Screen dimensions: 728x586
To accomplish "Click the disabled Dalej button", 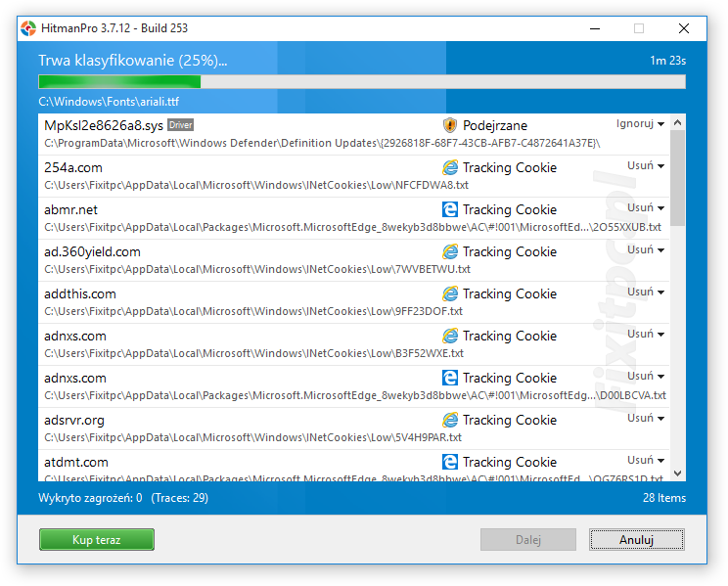I will coord(527,540).
